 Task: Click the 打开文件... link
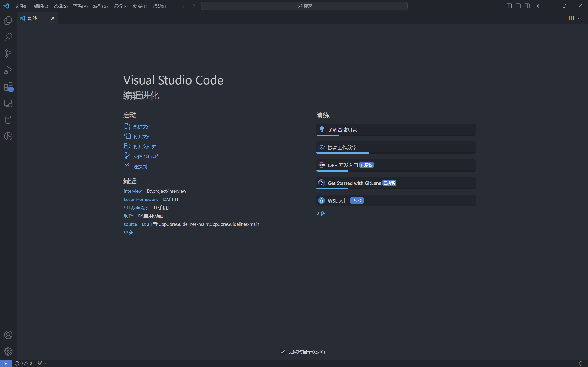[144, 137]
